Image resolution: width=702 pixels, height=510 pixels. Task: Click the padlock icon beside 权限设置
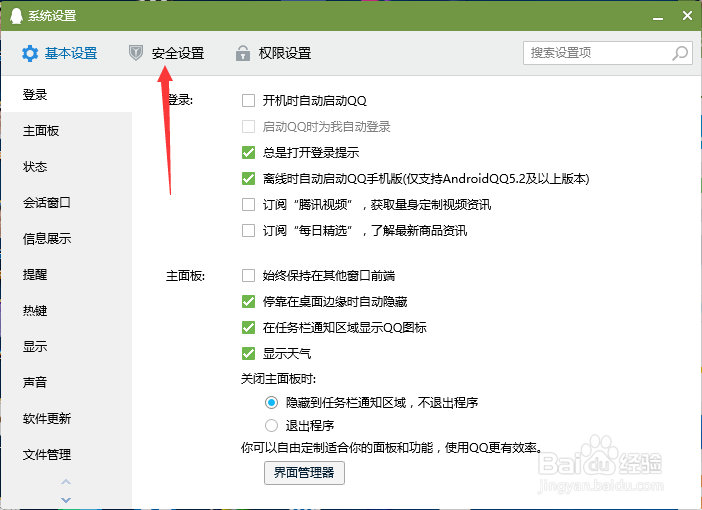243,53
